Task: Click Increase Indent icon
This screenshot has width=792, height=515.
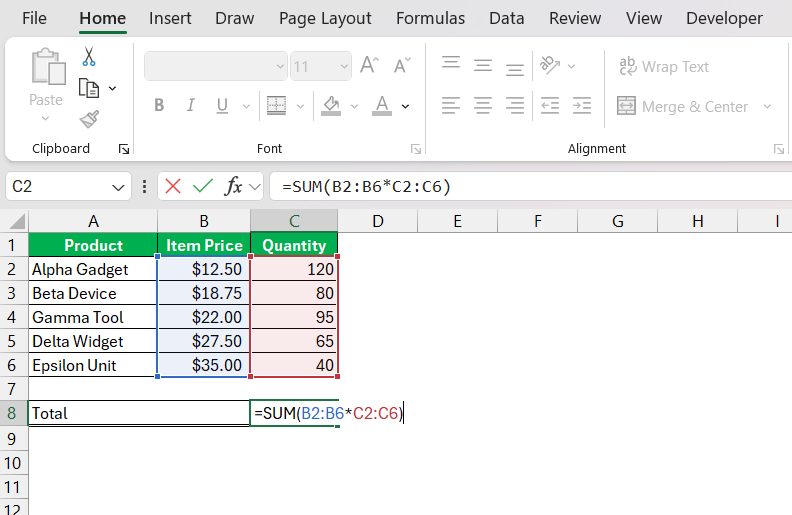Action: [x=582, y=106]
